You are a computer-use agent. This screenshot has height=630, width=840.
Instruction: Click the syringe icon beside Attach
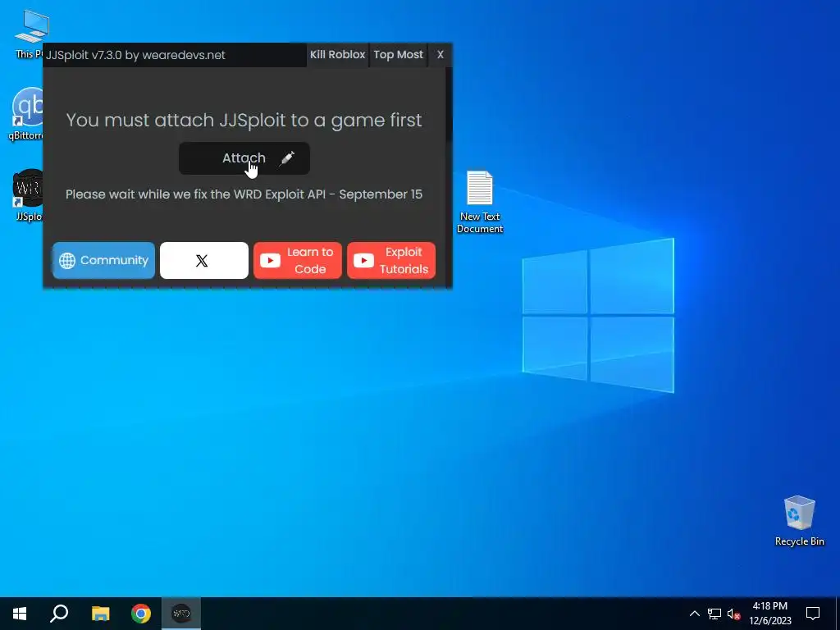pos(286,158)
